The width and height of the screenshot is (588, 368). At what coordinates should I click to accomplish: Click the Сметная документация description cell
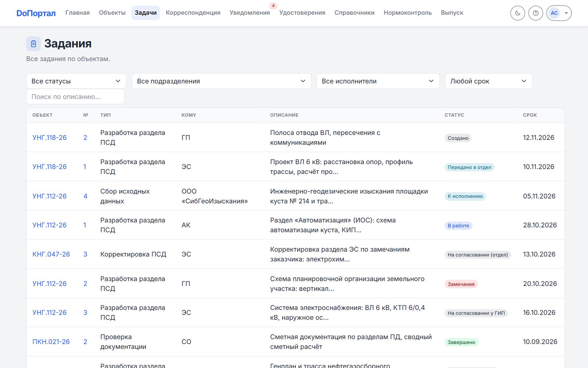(x=351, y=342)
